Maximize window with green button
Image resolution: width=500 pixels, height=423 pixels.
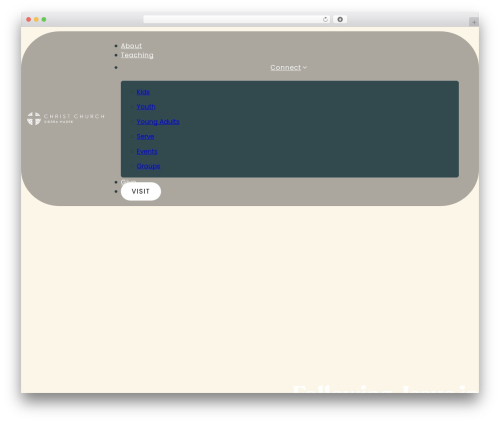point(44,19)
